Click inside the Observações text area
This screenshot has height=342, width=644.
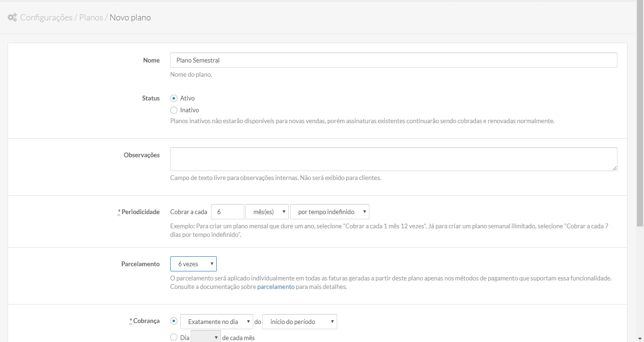tap(393, 159)
